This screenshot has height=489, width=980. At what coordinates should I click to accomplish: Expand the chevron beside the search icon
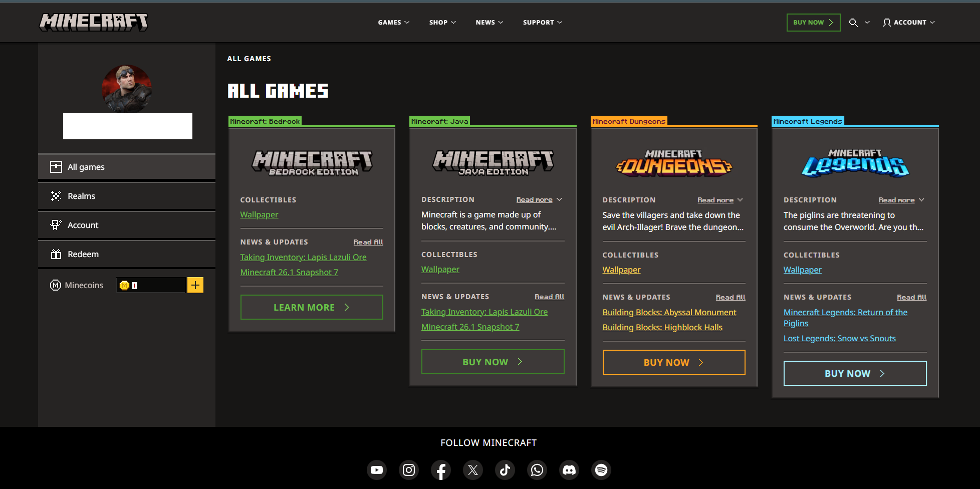tap(867, 23)
